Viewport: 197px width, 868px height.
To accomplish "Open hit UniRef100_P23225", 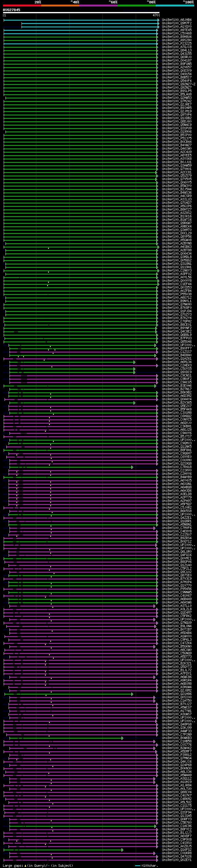I will click(176, 43).
